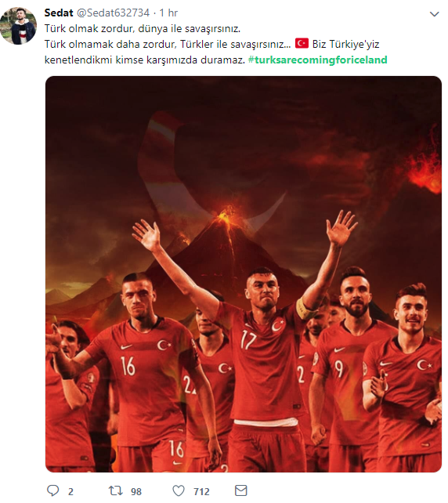Open Sedat's profile picture avatar
This screenshot has width=448, height=503.
click(x=18, y=26)
